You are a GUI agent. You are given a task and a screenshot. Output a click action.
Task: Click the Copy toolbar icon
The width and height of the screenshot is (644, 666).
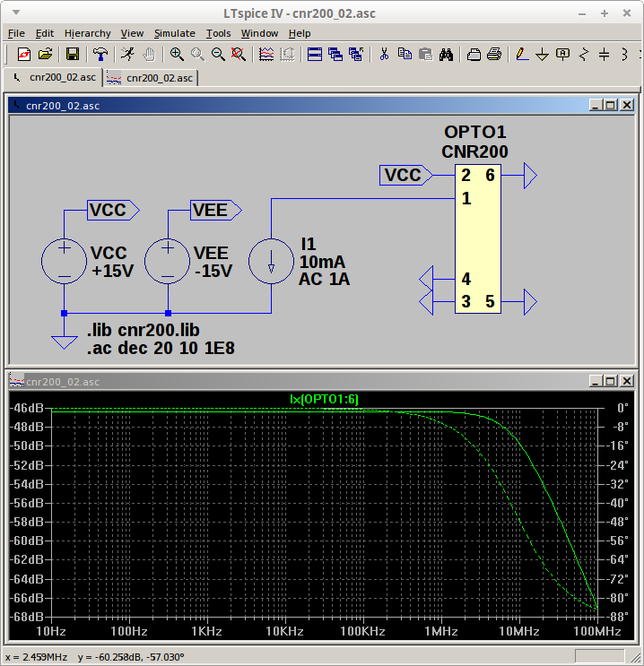405,55
